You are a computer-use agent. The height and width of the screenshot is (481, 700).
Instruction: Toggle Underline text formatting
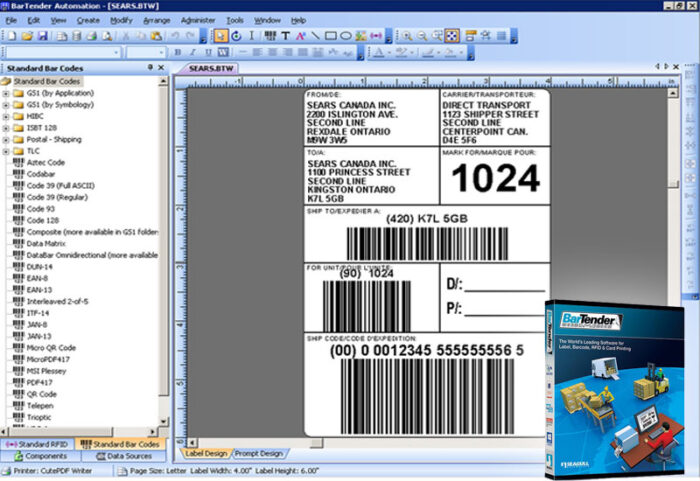pyautogui.click(x=207, y=52)
